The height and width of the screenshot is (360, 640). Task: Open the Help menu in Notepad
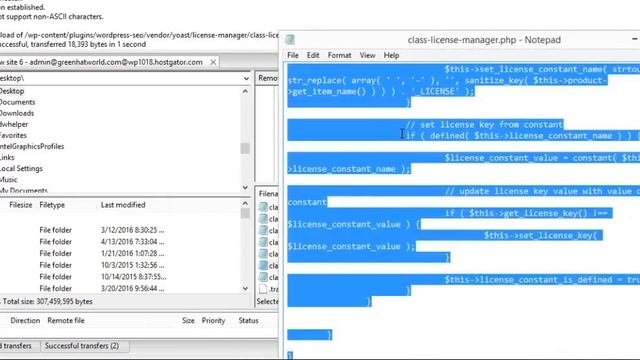391,55
